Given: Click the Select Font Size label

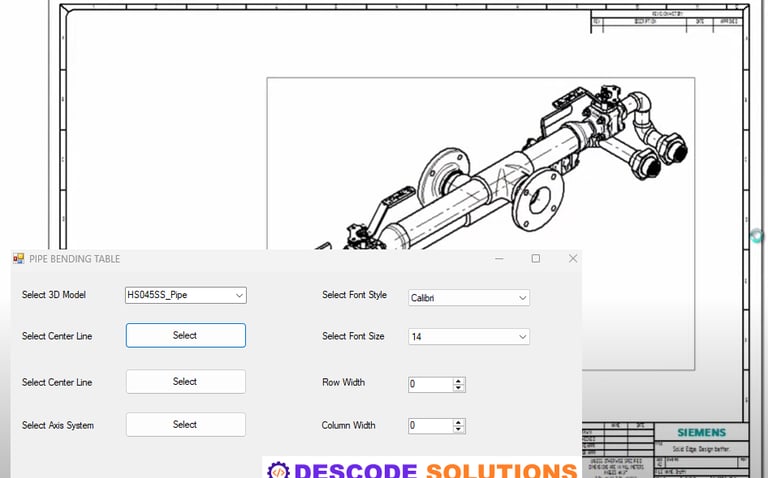Looking at the screenshot, I should pos(353,336).
